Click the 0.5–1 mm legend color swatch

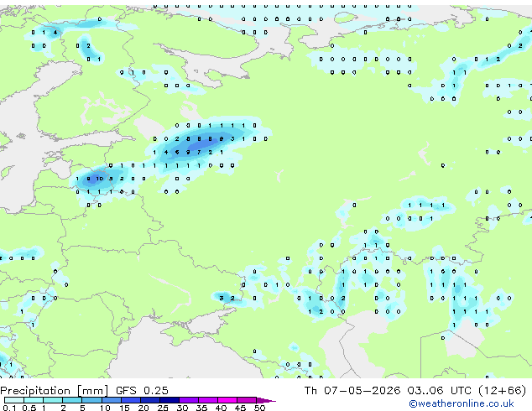pos(34,400)
